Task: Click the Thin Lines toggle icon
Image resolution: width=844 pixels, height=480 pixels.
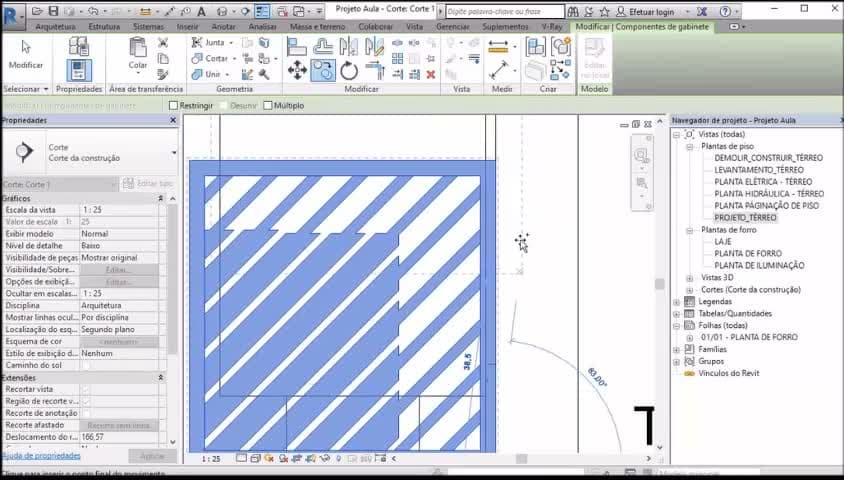Action: pyautogui.click(x=262, y=11)
